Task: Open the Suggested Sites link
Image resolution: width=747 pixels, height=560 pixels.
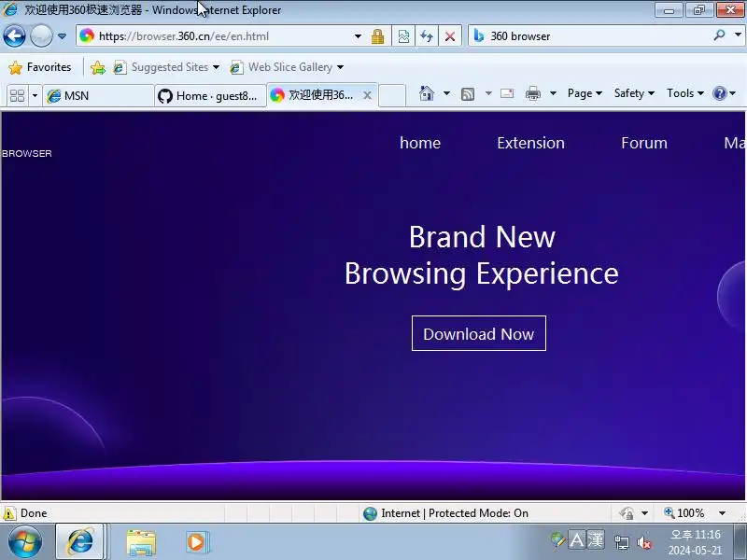Action: click(166, 67)
